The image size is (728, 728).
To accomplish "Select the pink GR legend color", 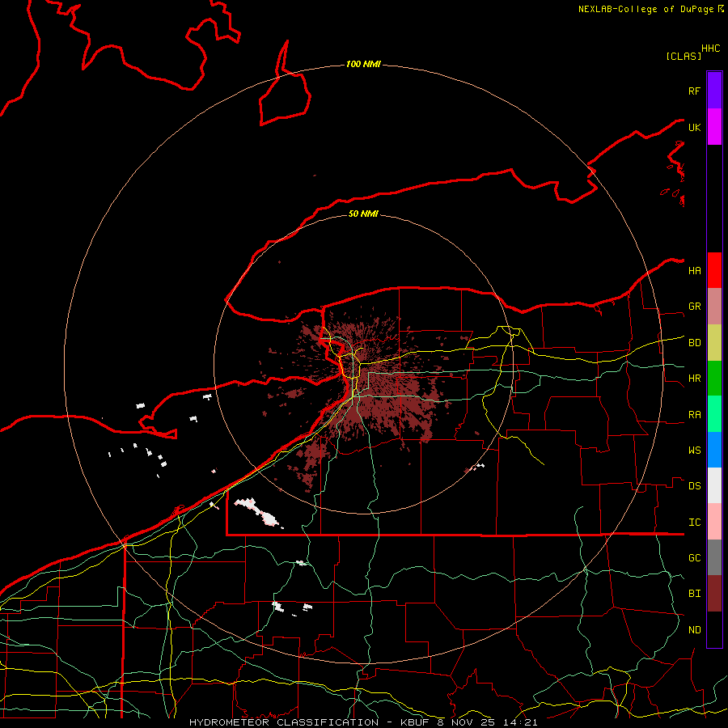I will (x=714, y=307).
